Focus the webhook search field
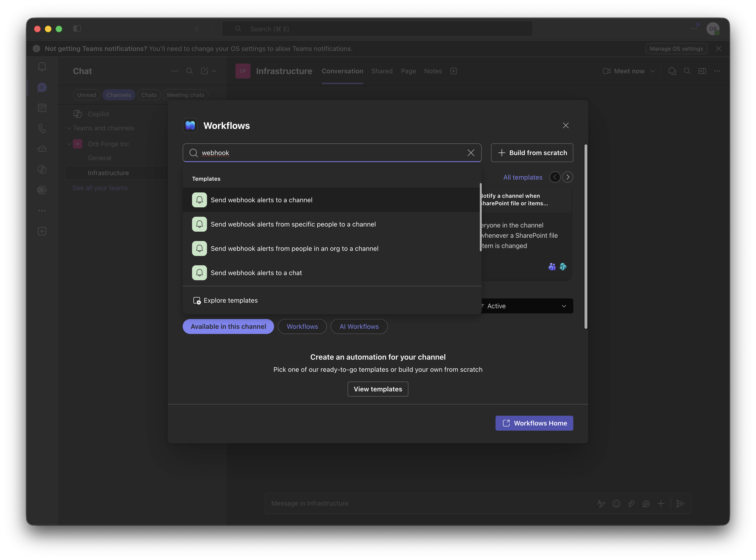Screen dimensions: 756x560 pyautogui.click(x=332, y=153)
